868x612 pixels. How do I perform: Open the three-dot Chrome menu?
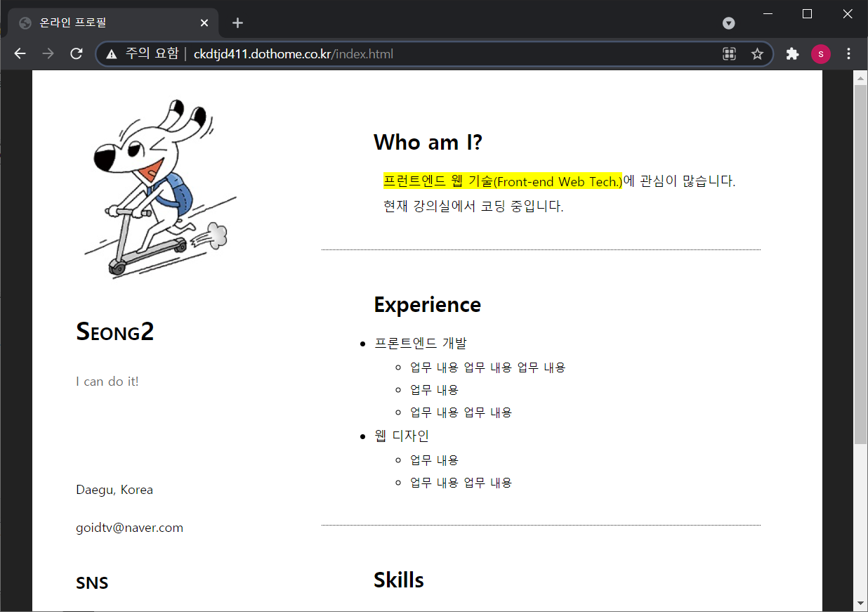[848, 53]
